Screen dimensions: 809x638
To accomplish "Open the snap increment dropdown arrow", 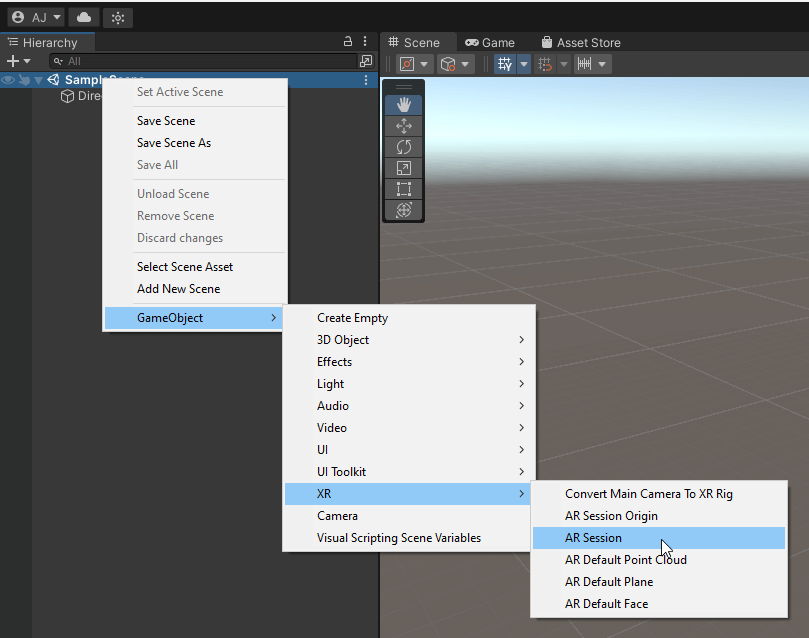I will click(602, 64).
